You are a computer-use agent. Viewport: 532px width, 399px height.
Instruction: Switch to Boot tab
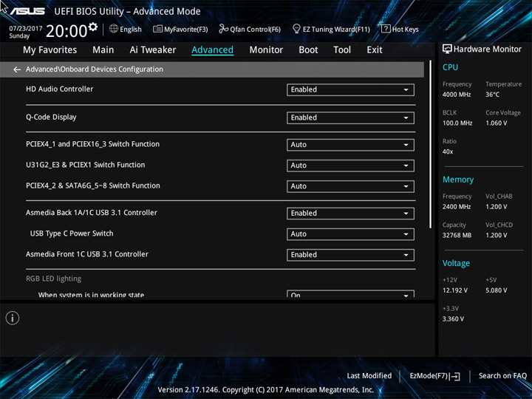point(308,50)
